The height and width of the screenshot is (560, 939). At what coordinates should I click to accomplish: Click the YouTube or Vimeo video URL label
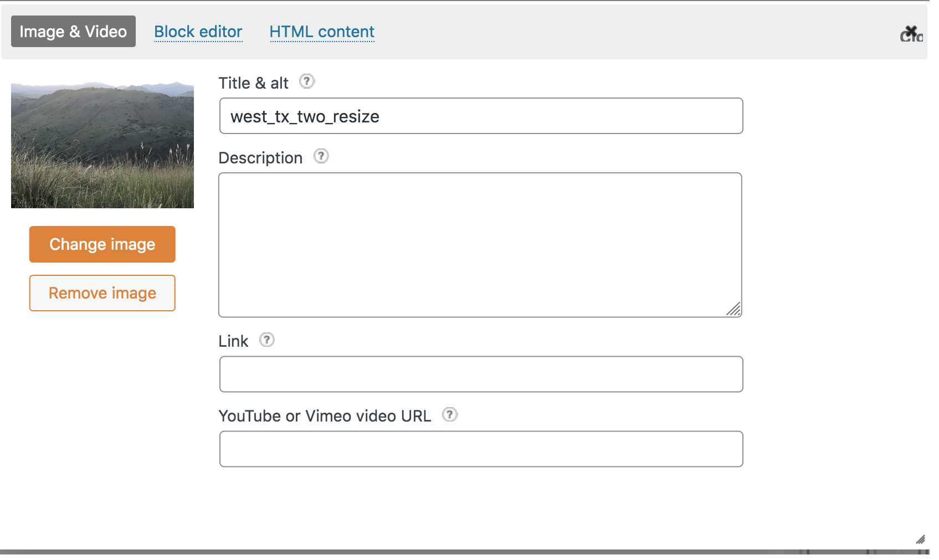point(325,415)
